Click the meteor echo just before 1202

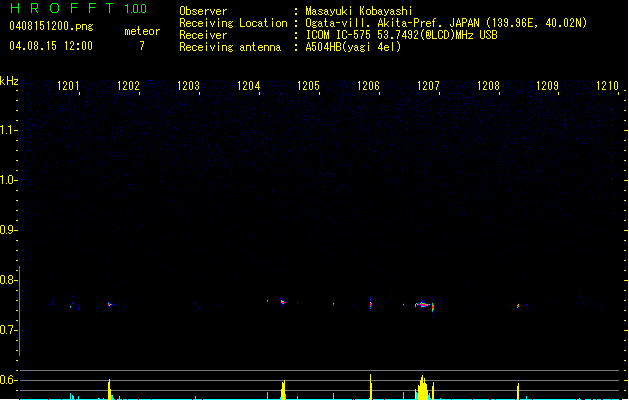[x=110, y=305]
